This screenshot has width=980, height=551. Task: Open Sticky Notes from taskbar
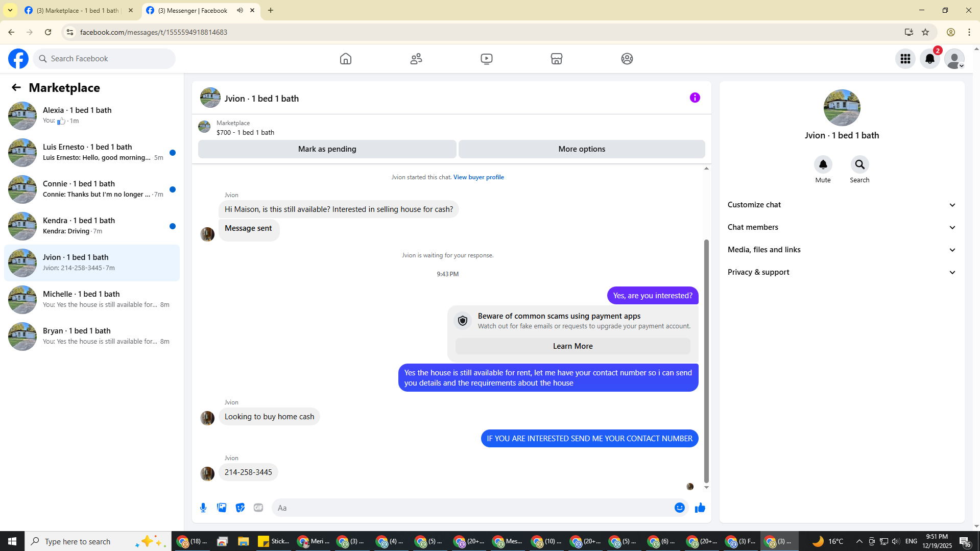click(x=274, y=541)
